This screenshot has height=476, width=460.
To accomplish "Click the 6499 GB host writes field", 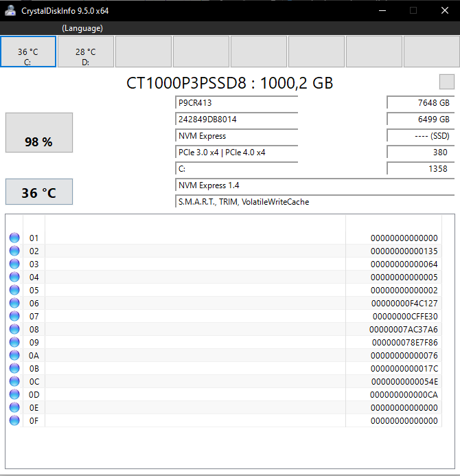I will pos(421,119).
